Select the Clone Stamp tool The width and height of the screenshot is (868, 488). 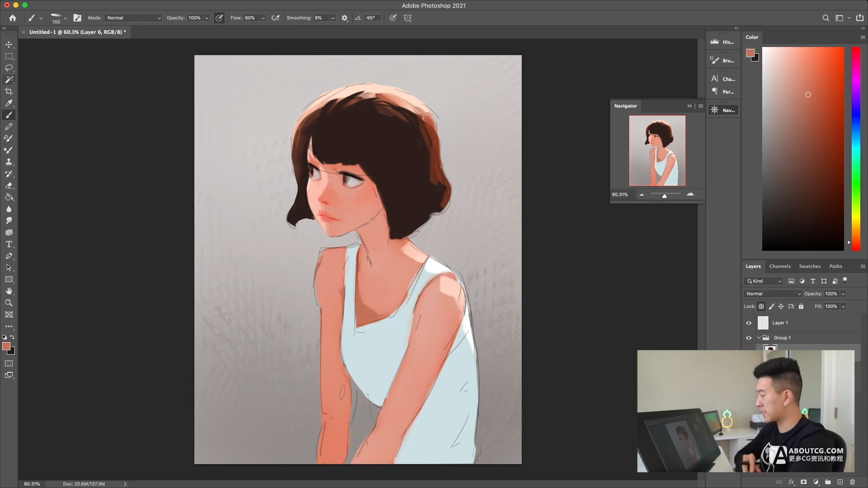tap(9, 162)
